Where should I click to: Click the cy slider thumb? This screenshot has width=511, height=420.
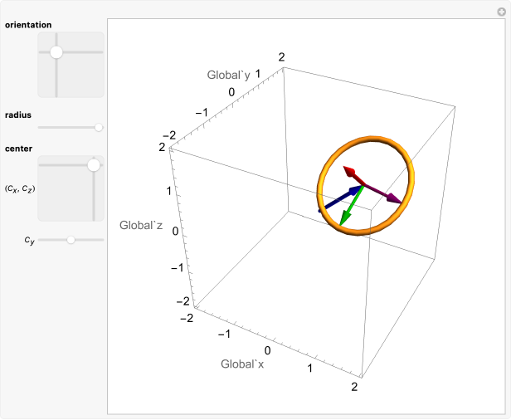click(71, 240)
